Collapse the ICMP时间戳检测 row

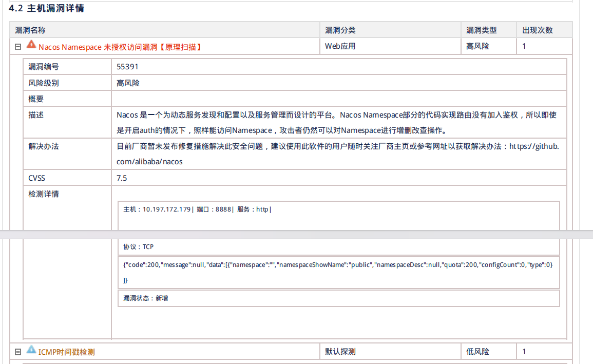pyautogui.click(x=17, y=352)
